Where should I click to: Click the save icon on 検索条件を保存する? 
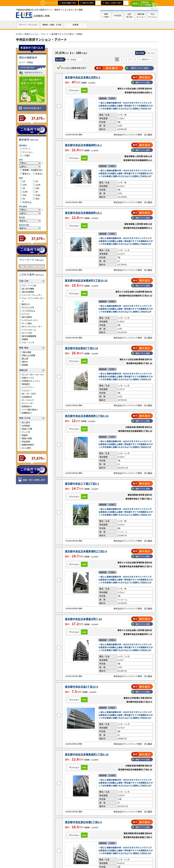point(21,72)
